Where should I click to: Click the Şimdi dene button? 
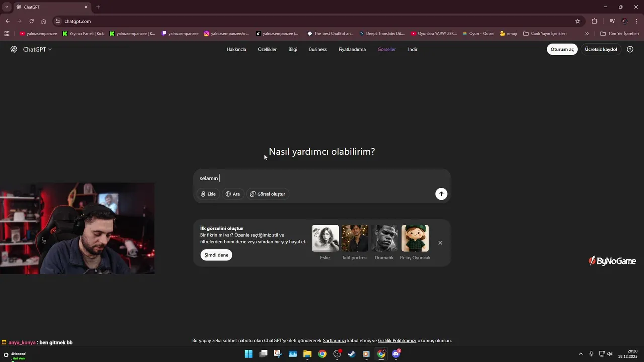click(216, 255)
